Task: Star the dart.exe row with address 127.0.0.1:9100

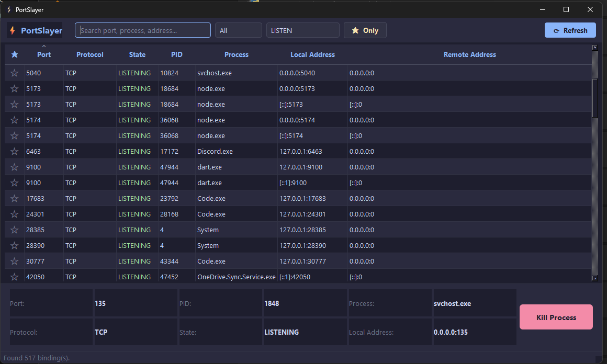Action: (x=14, y=167)
